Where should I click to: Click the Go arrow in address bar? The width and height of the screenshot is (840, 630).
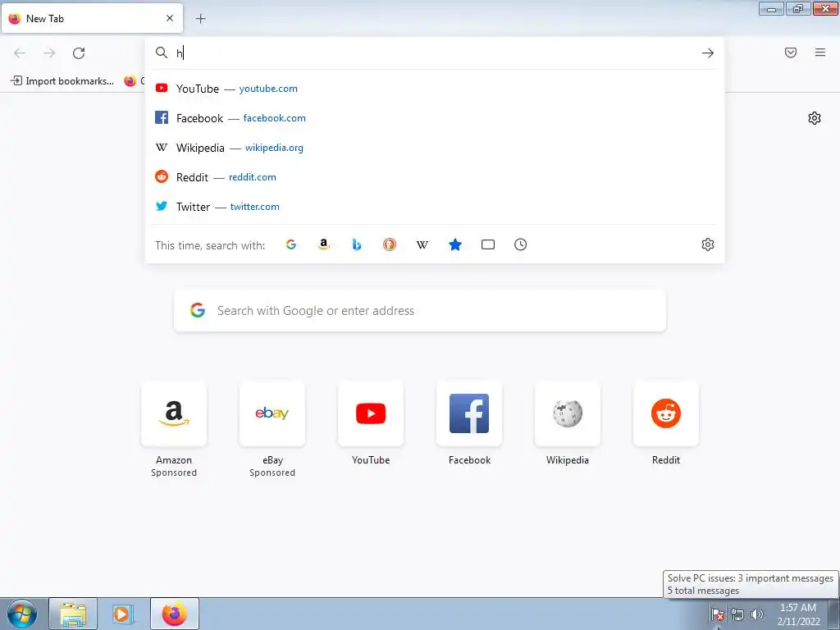point(708,53)
